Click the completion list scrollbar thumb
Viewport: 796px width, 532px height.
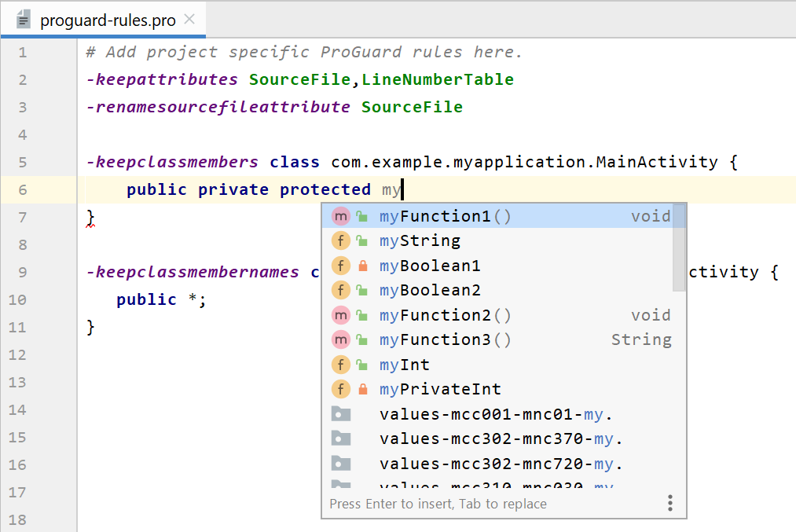click(x=680, y=248)
